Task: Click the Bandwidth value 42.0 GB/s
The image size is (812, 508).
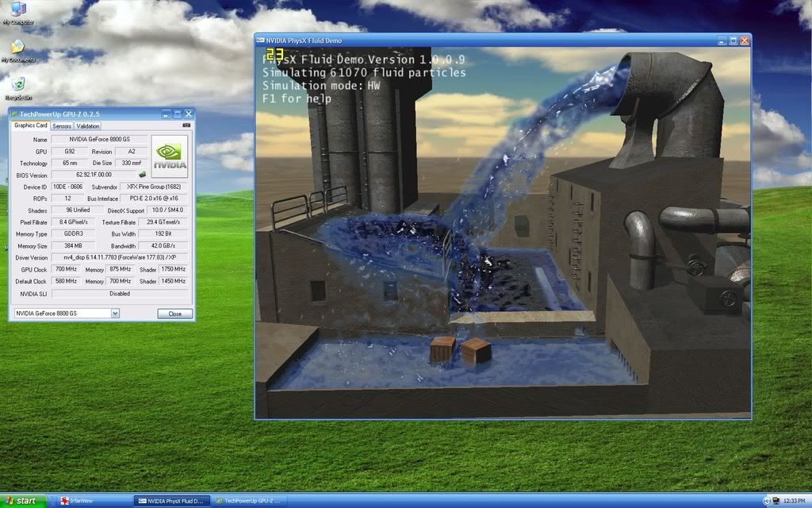Action: (163, 246)
